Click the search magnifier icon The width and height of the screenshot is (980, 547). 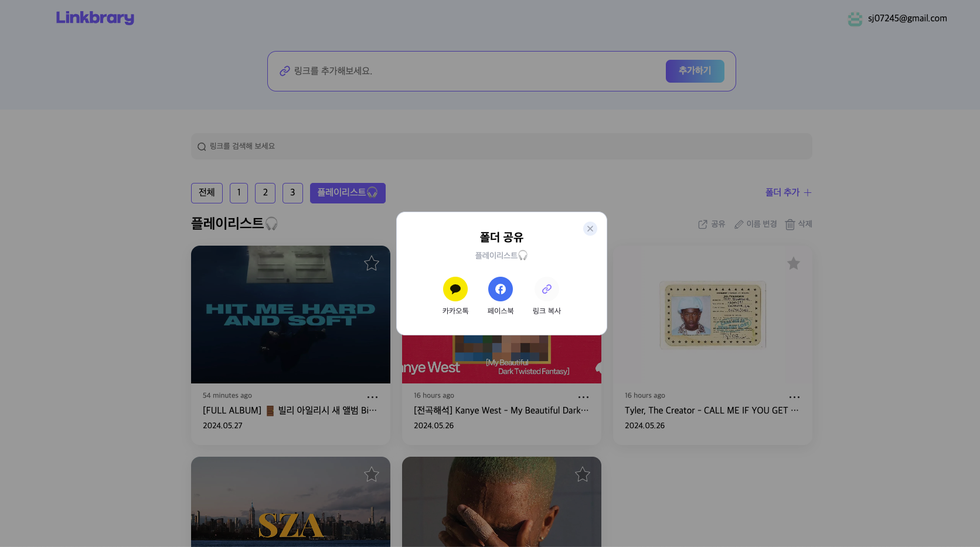(202, 146)
